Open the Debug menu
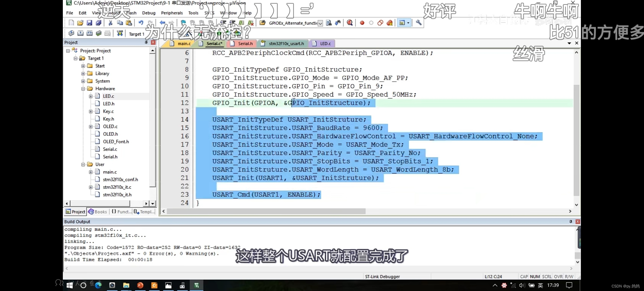Viewport: 644px width, 291px height. tap(149, 13)
